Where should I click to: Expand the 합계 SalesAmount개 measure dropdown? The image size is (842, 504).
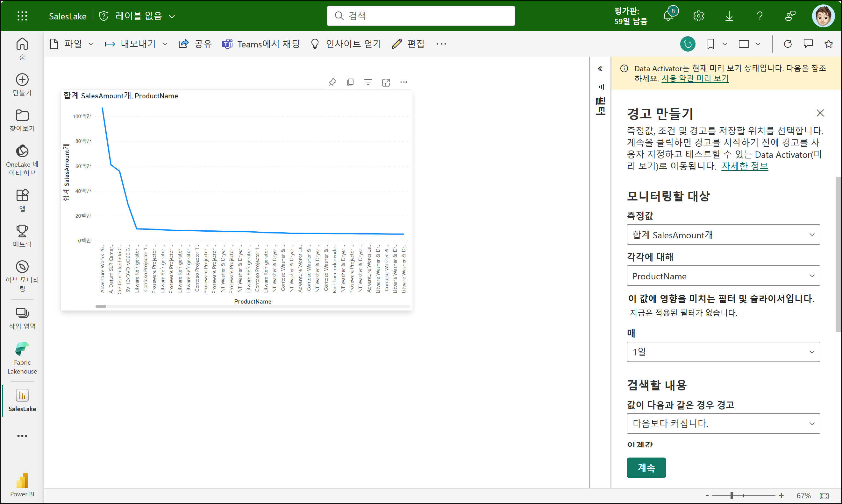(723, 235)
